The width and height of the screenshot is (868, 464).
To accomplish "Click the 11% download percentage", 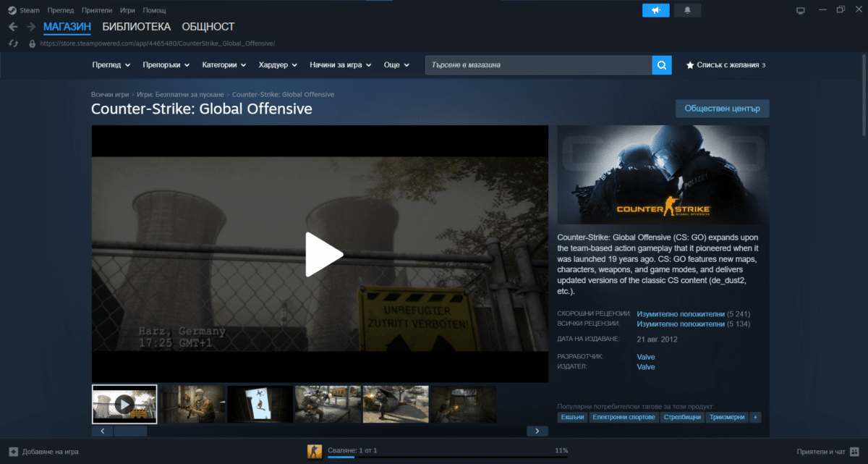I will [x=561, y=450].
